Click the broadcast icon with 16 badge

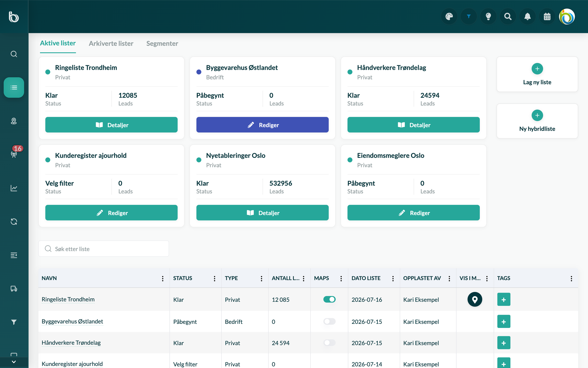click(x=14, y=153)
